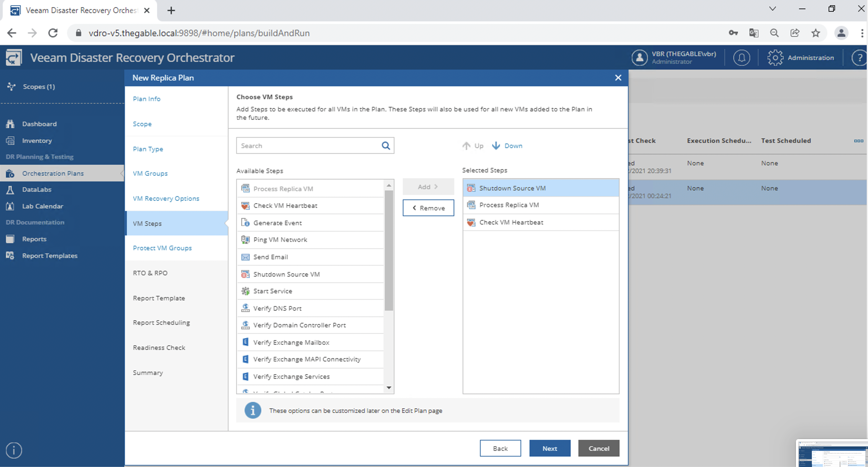Image resolution: width=868 pixels, height=467 pixels.
Task: Close the New Replica Plan dialog
Action: tap(618, 78)
